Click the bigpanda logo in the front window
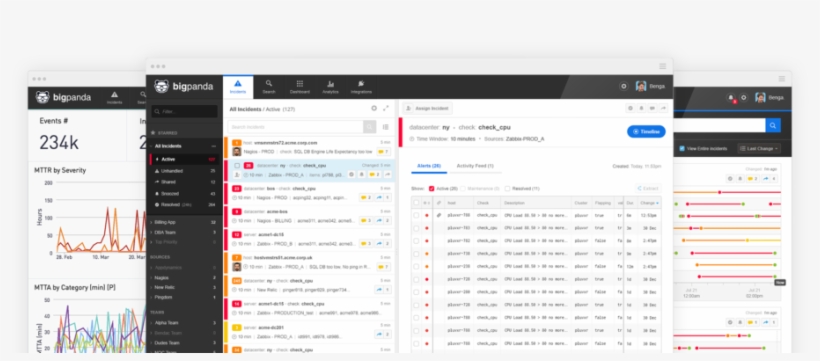The width and height of the screenshot is (820, 361). pyautogui.click(x=184, y=86)
